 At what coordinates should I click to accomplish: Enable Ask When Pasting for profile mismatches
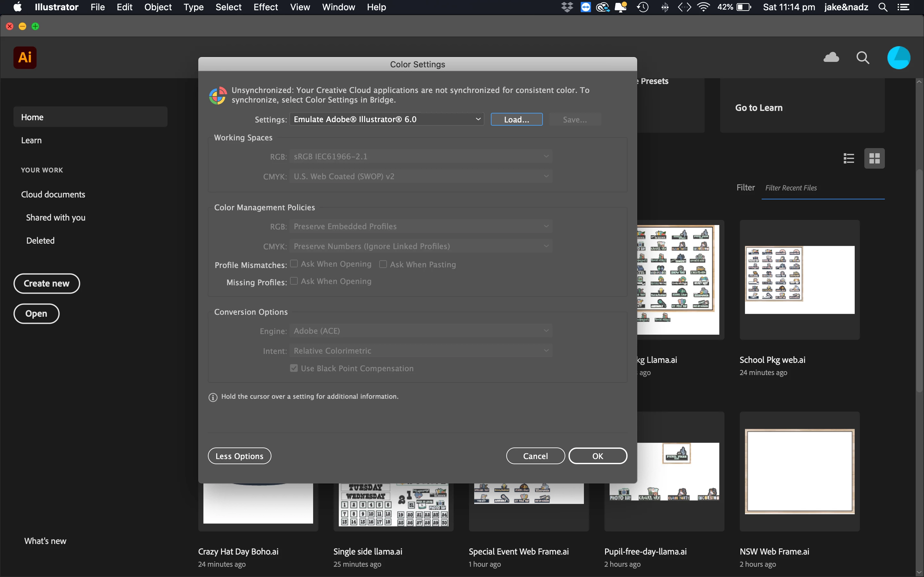click(x=383, y=264)
